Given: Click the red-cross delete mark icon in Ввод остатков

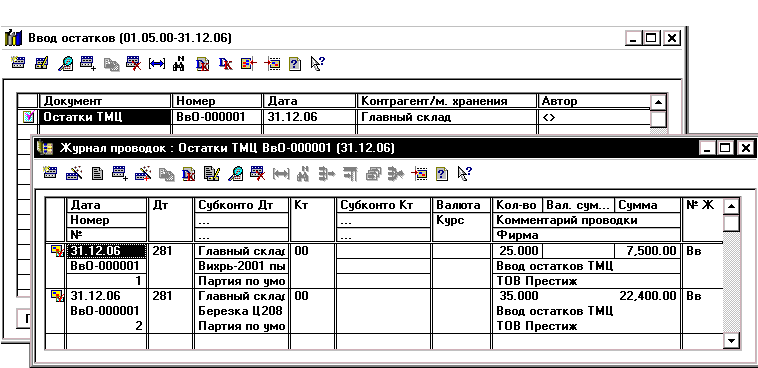Looking at the screenshot, I should coord(133,63).
